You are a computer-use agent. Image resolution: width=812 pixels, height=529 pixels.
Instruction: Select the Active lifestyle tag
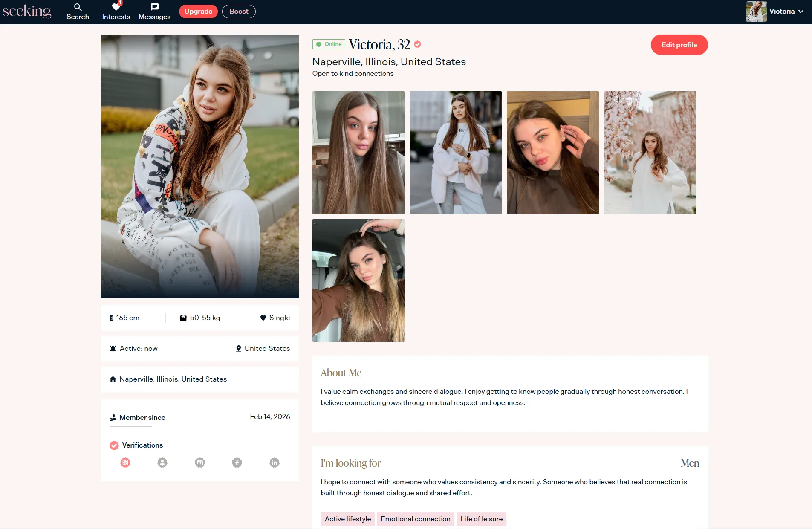click(347, 519)
